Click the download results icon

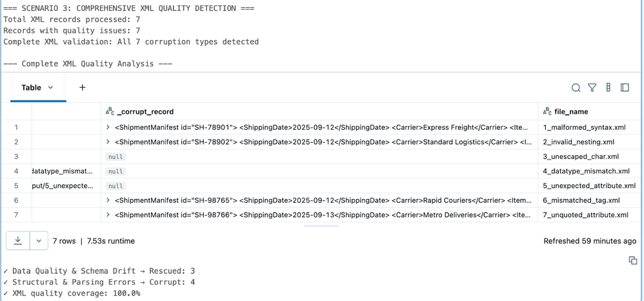click(x=18, y=241)
